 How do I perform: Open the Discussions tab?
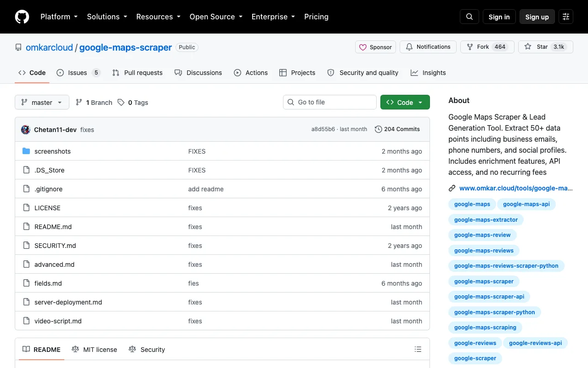(x=198, y=73)
